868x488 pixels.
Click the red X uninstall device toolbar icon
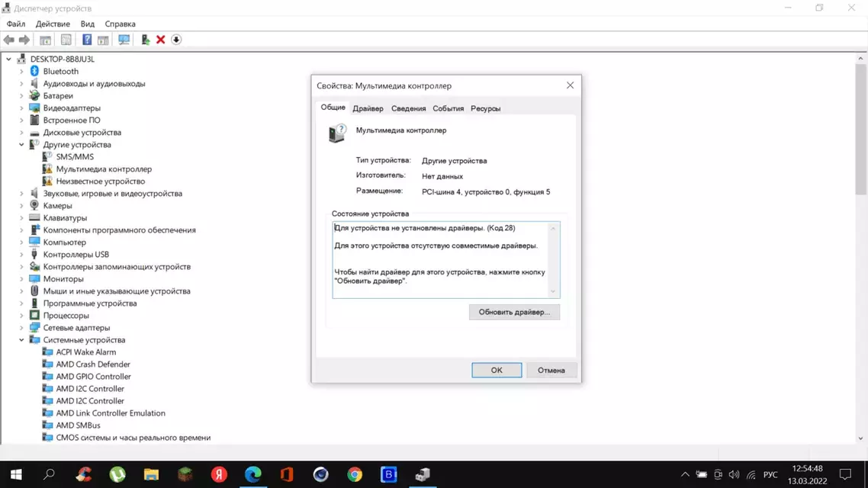click(x=161, y=40)
